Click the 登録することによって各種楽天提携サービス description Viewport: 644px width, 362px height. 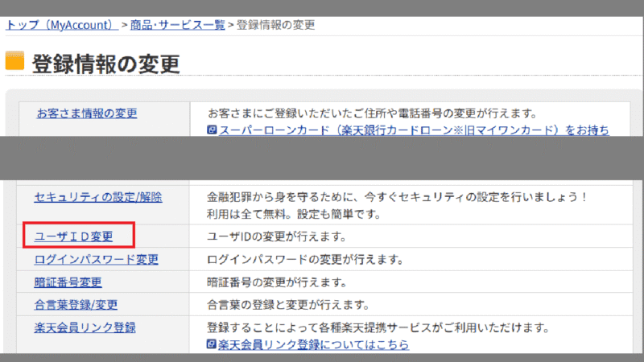coord(378,327)
